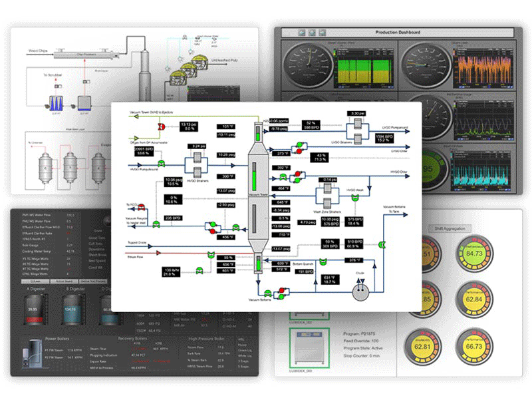Image resolution: width=532 pixels, height=402 pixels.
Task: Select the upper Wash Zone Strainers unit
Action: 327,188
